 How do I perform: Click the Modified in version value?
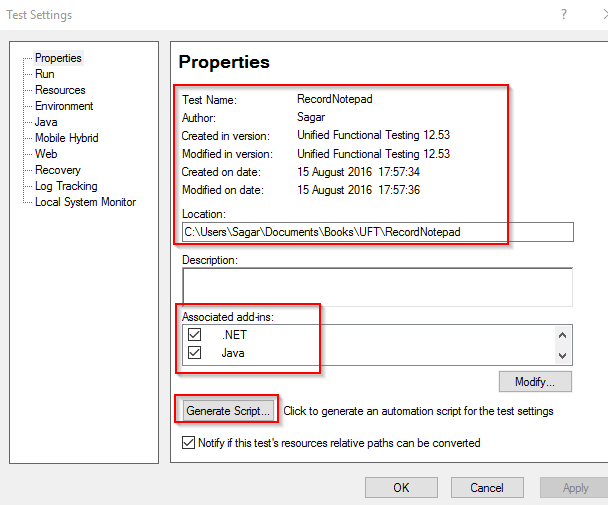click(373, 154)
